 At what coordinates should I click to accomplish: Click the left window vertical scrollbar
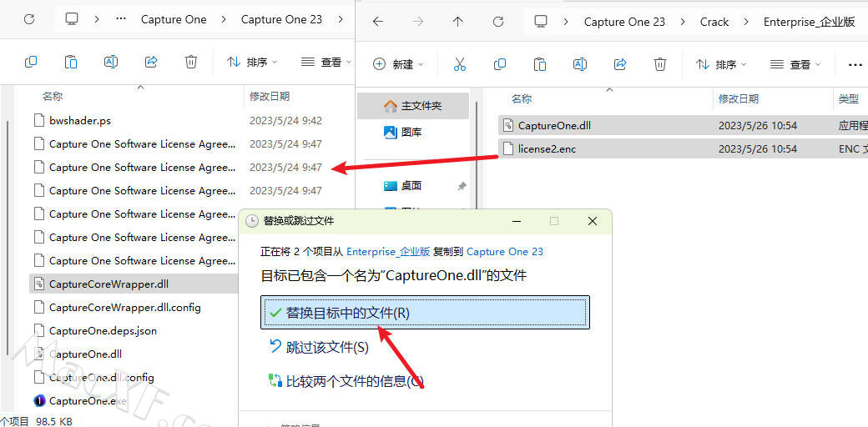7,238
